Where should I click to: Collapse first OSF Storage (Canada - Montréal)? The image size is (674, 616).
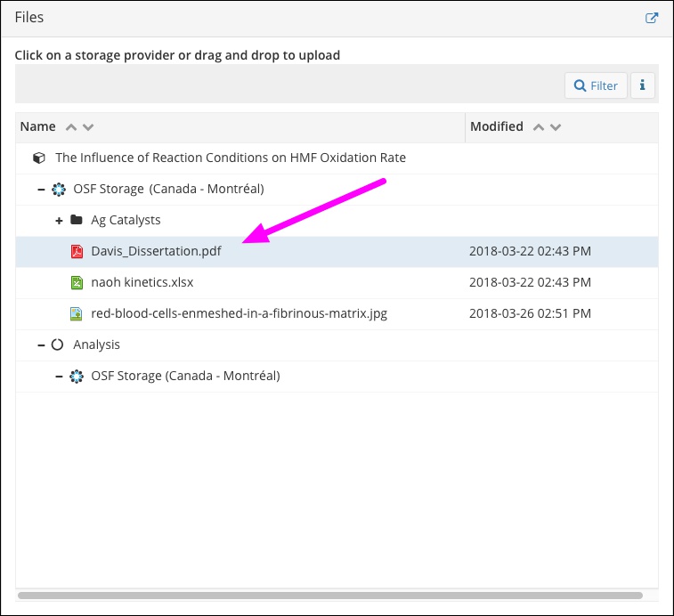pos(41,189)
